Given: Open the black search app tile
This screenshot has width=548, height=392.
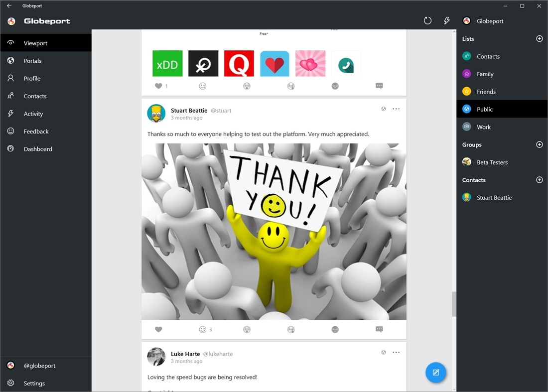Looking at the screenshot, I should [x=203, y=63].
